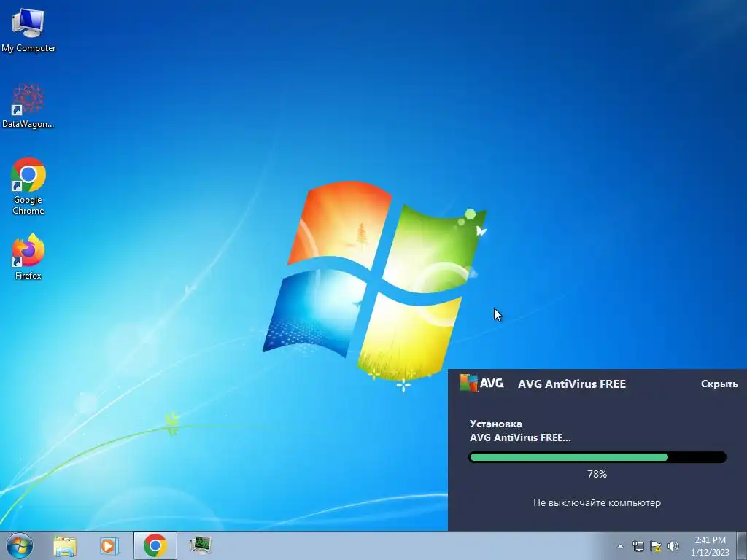This screenshot has height=560, width=747.
Task: Click Не выключайте компьютер message
Action: click(x=597, y=502)
